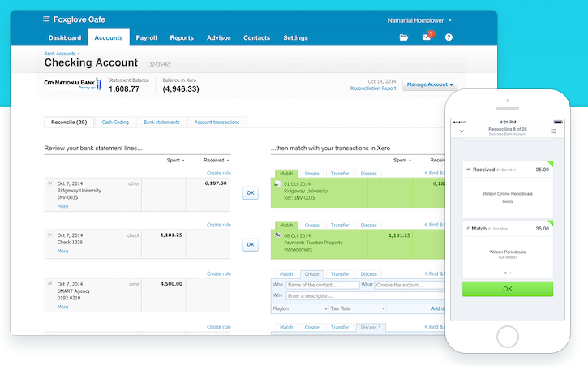588x366 pixels.
Task: Click the 4,500.00 spent amount
Action: point(171,284)
